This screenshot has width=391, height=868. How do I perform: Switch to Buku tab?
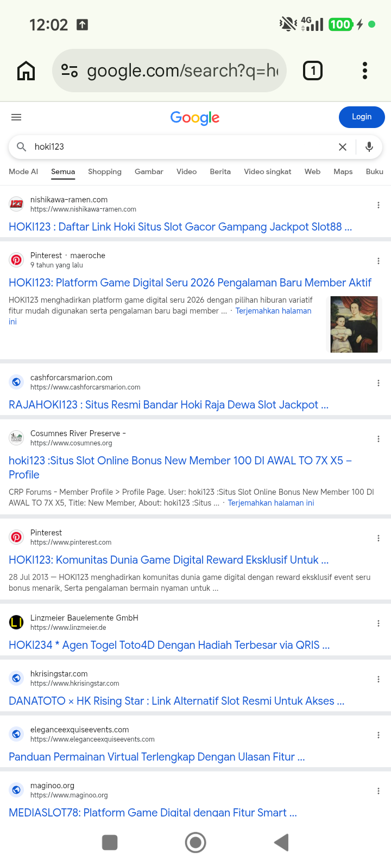coord(375,171)
